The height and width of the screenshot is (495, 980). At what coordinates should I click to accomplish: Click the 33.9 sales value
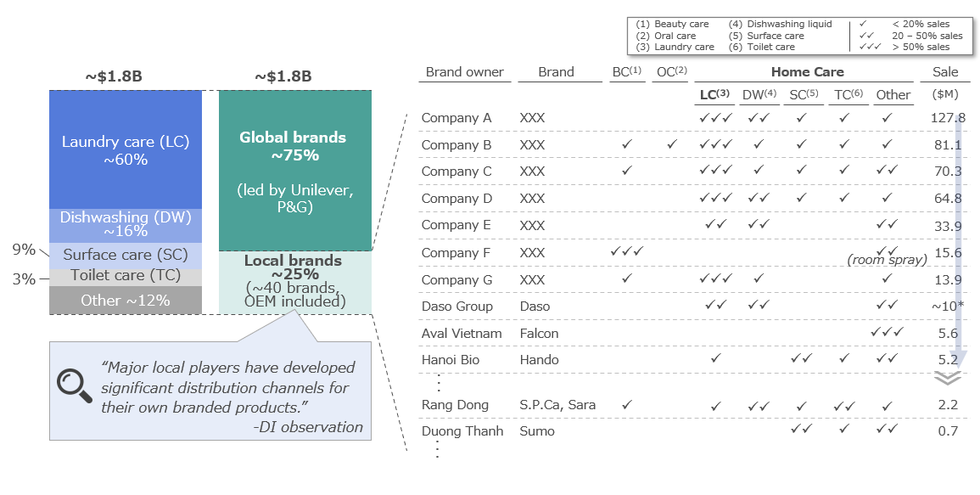tap(948, 226)
